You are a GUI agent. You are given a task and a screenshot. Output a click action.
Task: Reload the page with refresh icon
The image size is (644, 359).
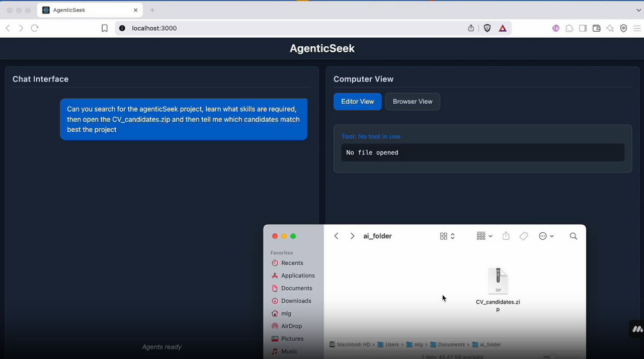pos(35,28)
